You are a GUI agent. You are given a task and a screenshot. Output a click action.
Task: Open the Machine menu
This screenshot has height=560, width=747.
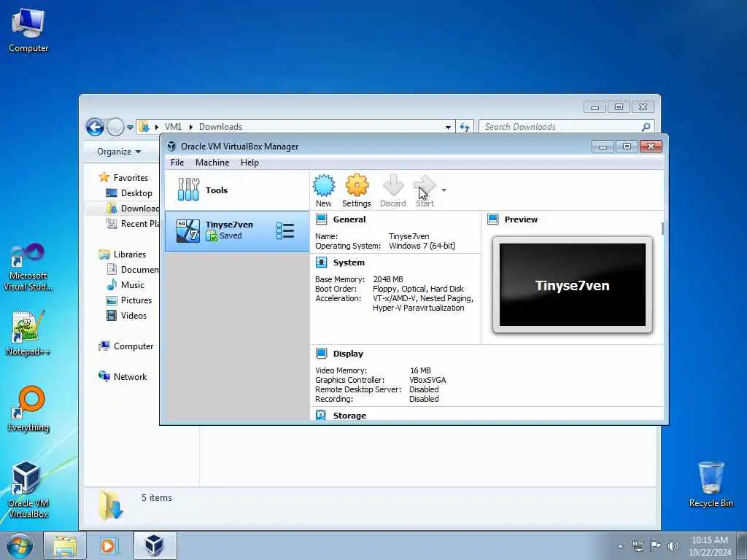212,163
